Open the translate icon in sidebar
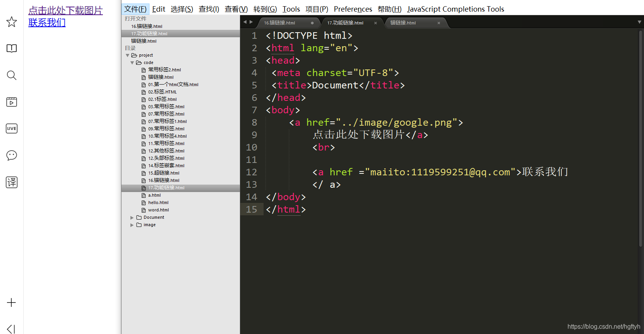The height and width of the screenshot is (334, 644). click(x=12, y=182)
